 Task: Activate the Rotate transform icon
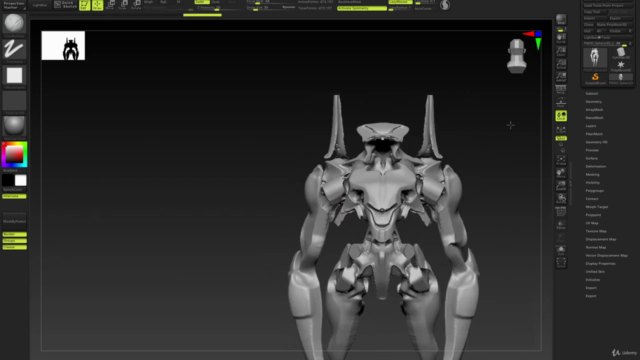[136, 5]
